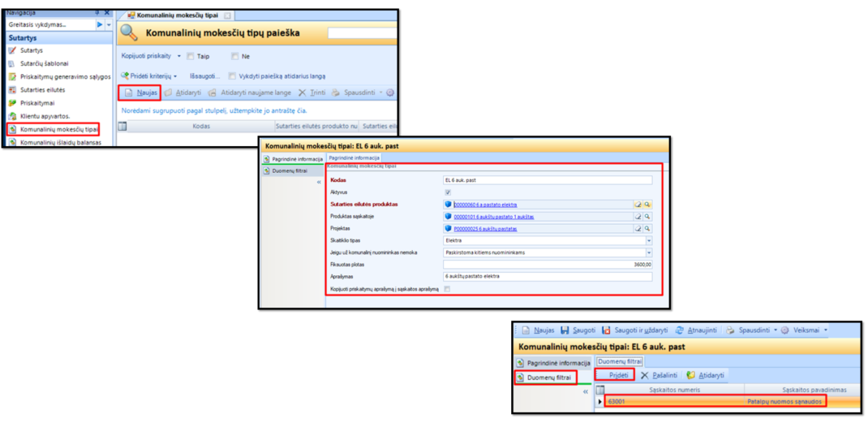
Task: Open the 6 aukštų pastato 1 aukštas link
Action: [493, 217]
